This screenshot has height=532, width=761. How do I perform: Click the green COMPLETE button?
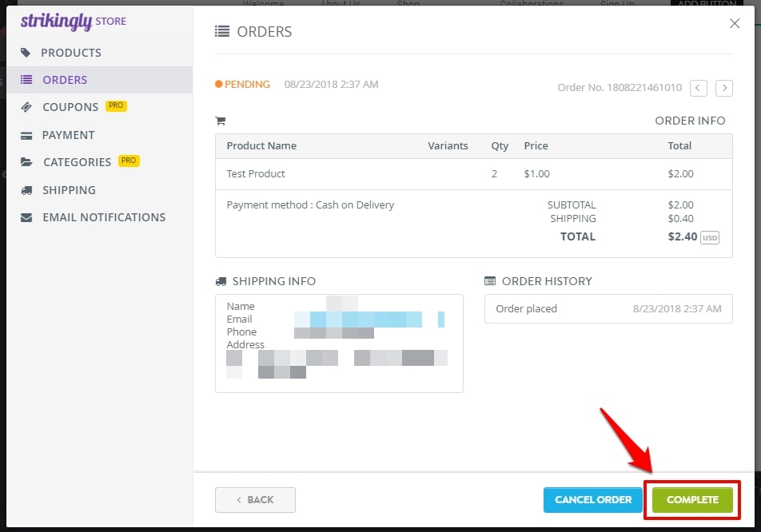(x=691, y=499)
